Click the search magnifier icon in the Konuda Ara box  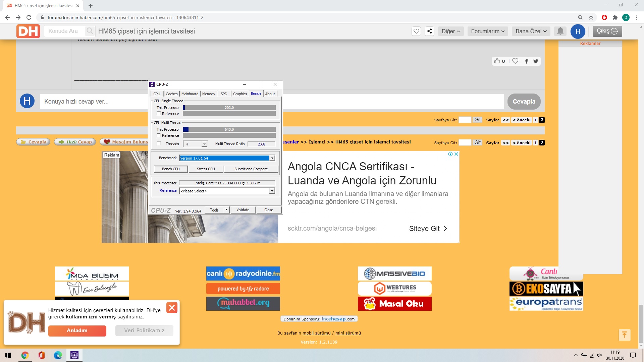90,31
